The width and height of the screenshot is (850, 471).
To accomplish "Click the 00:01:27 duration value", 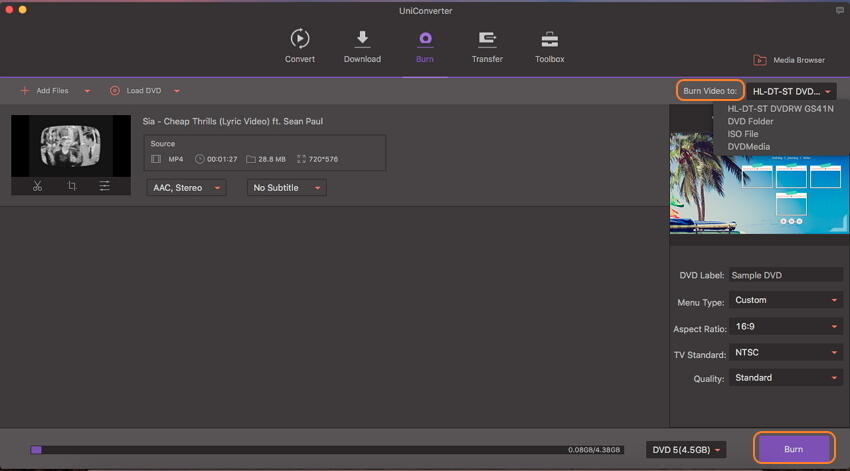I will point(222,159).
